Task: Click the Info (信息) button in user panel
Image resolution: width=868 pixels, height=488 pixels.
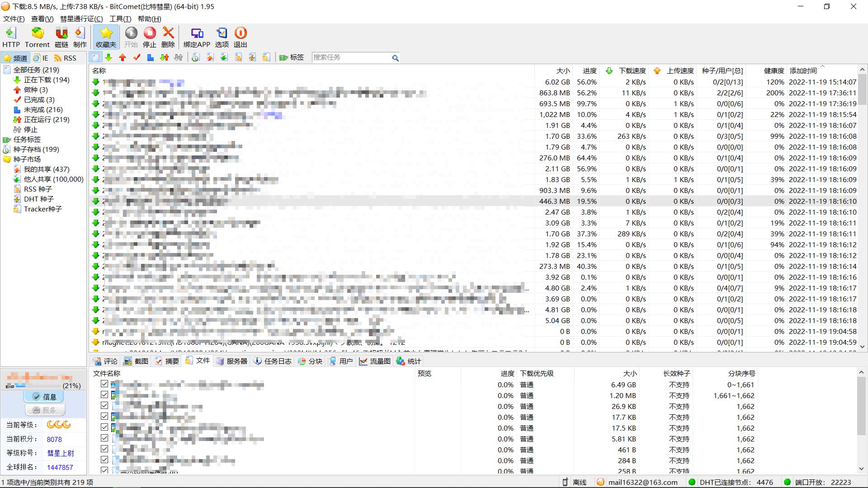Action: [44, 397]
